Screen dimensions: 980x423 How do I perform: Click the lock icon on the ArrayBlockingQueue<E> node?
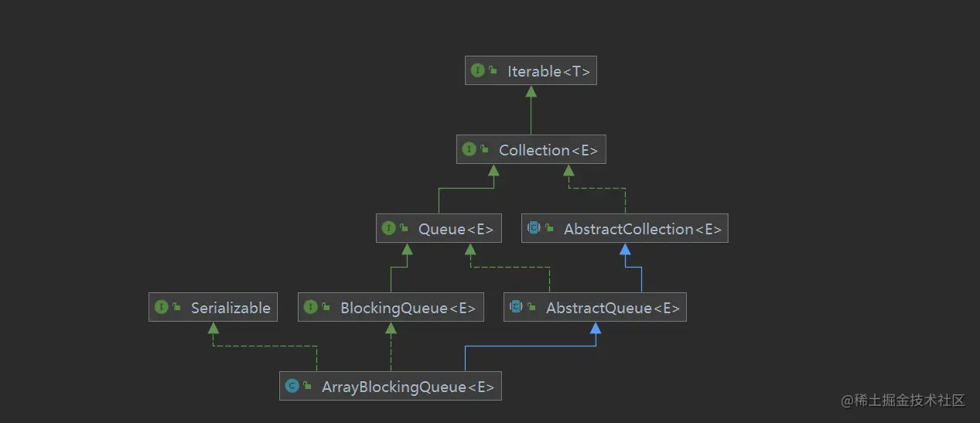(307, 387)
